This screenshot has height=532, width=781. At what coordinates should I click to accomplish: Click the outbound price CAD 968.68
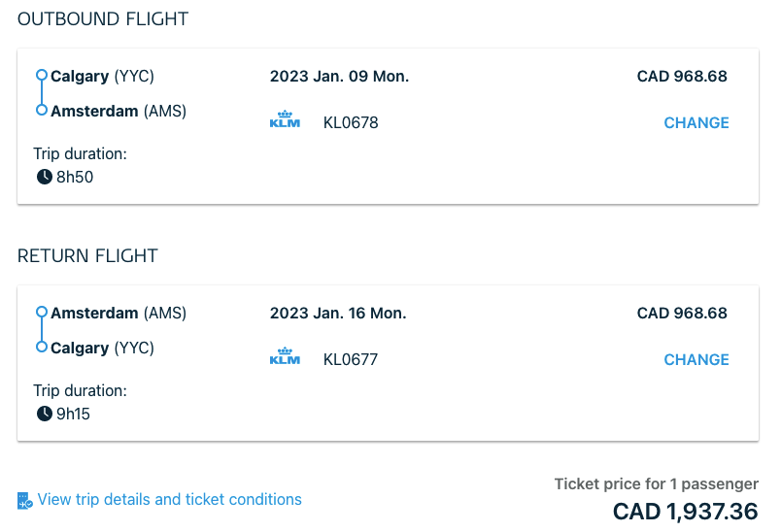(x=682, y=76)
